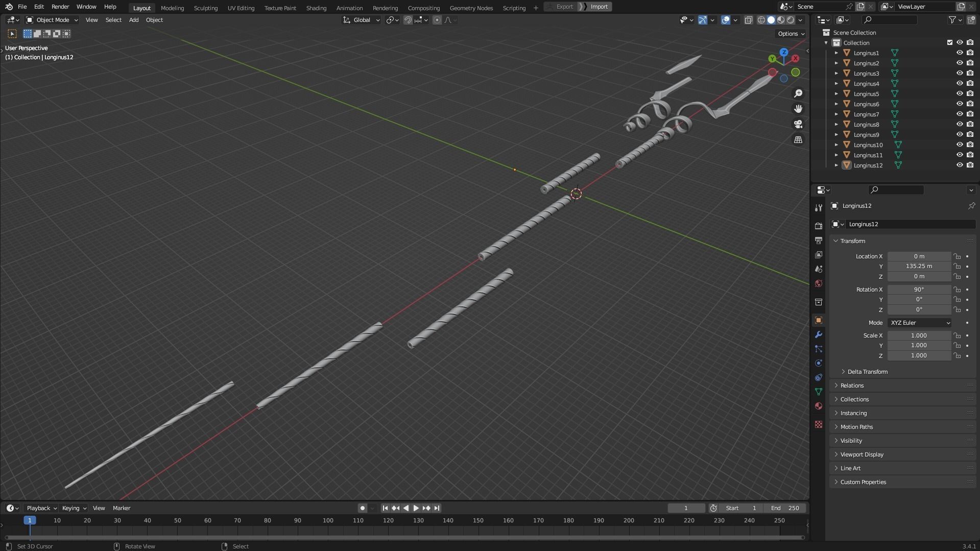Toggle X-ray display
This screenshot has width=980, height=551.
[x=748, y=20]
